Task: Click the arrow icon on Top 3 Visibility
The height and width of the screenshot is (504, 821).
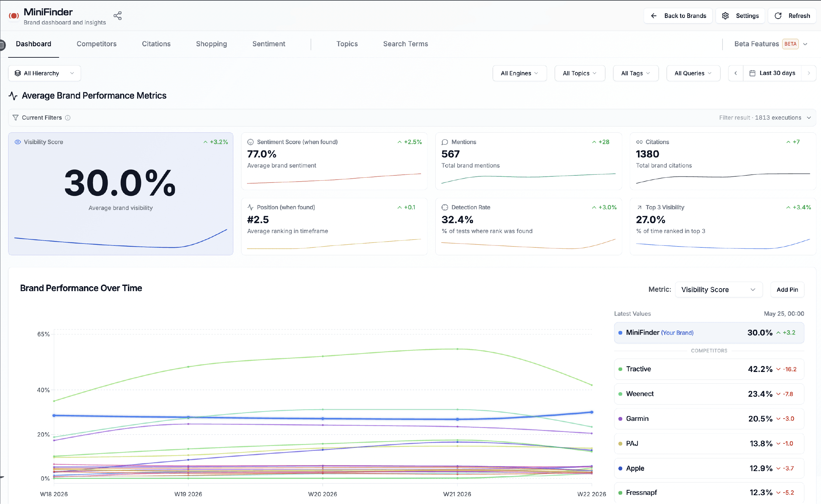Action: click(639, 207)
